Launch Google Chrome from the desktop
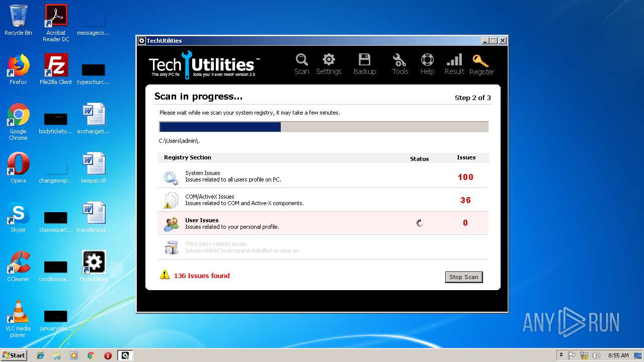The height and width of the screenshot is (362, 644). [x=18, y=122]
